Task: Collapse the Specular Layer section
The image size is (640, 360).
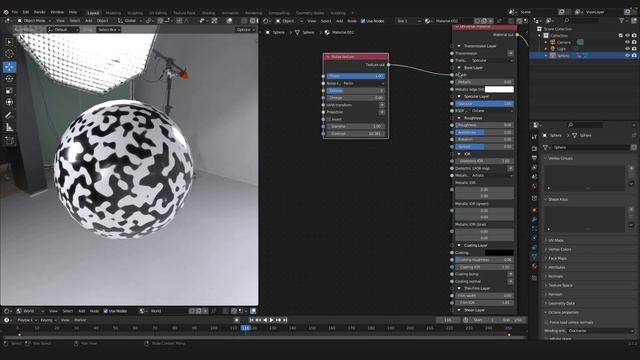Action: [459, 97]
